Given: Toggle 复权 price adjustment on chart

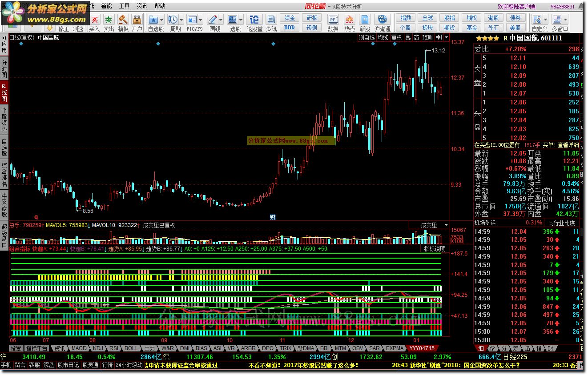Looking at the screenshot, I should (397, 37).
